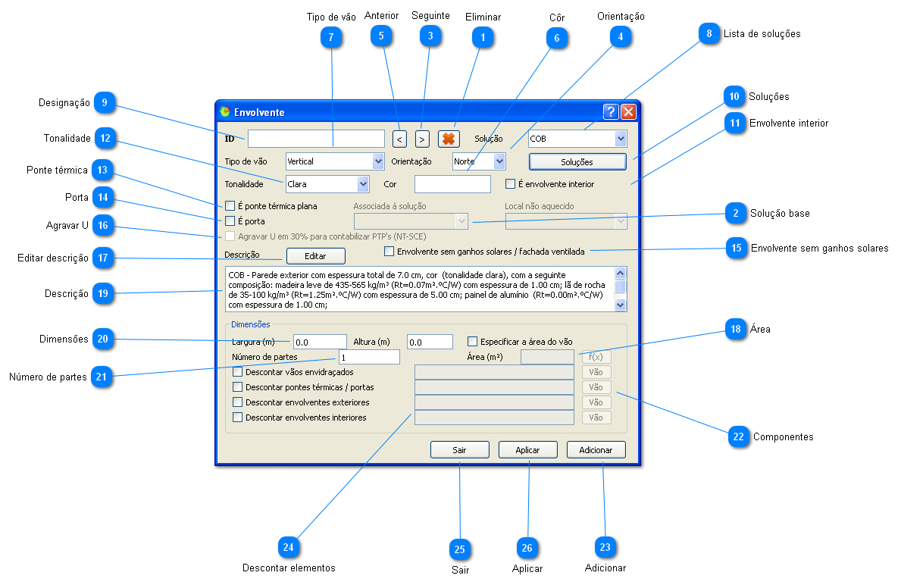Go to previous entry with '<' button

coord(399,139)
